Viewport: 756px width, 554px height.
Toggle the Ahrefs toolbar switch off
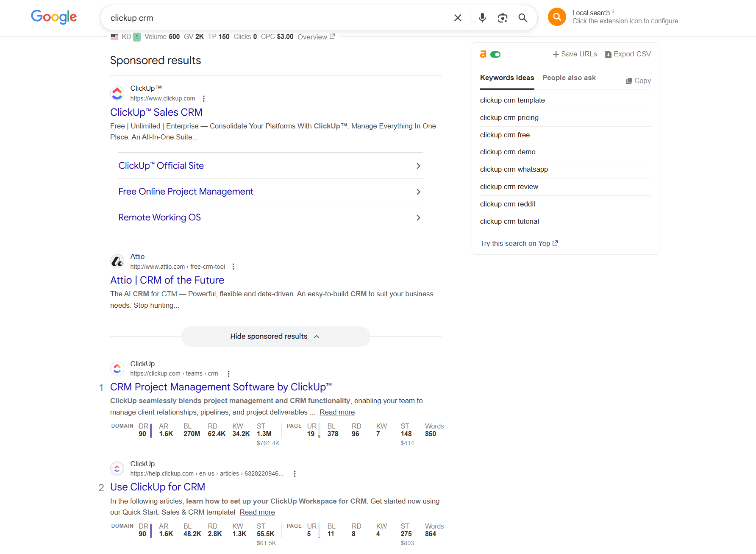coord(495,54)
